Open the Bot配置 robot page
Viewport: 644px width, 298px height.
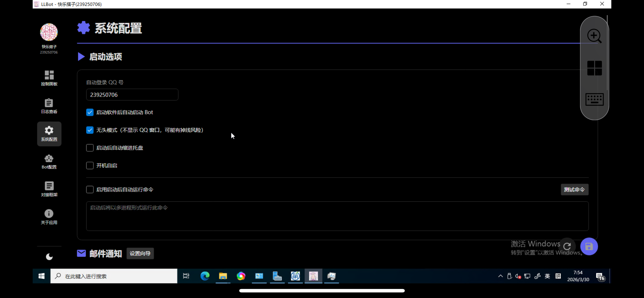(49, 161)
